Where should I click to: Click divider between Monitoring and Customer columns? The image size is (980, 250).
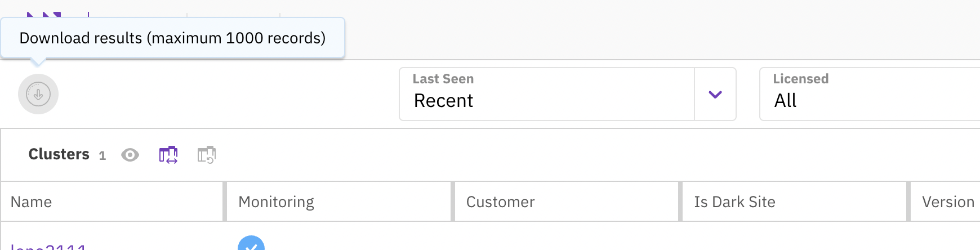point(453,202)
